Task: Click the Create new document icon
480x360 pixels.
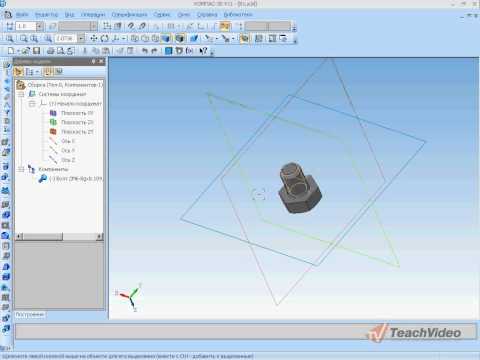Action: coord(11,51)
